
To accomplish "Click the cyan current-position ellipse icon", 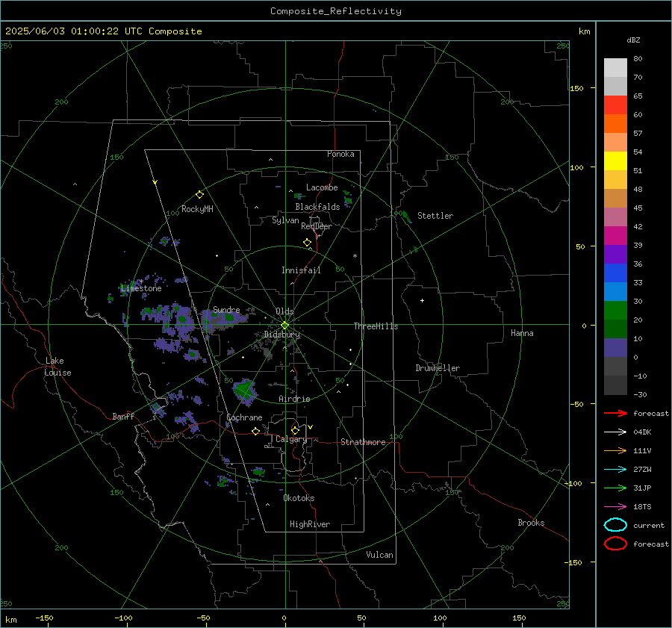I will point(615,525).
